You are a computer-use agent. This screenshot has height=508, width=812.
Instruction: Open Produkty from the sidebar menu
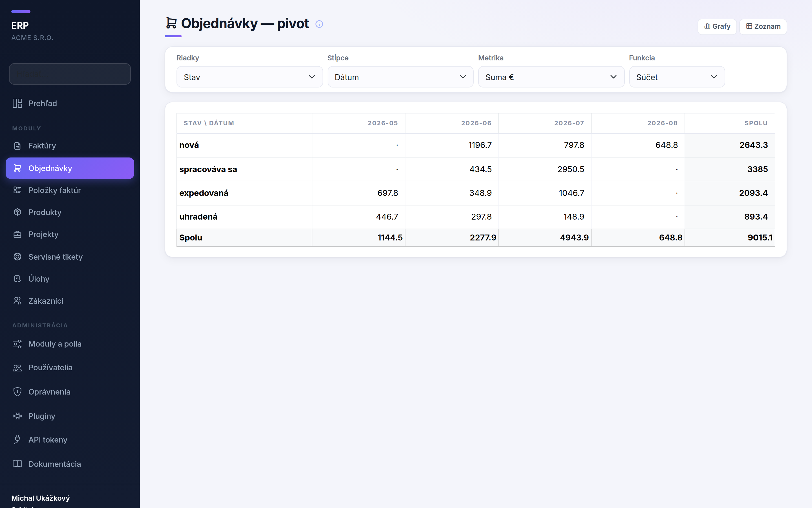point(70,212)
